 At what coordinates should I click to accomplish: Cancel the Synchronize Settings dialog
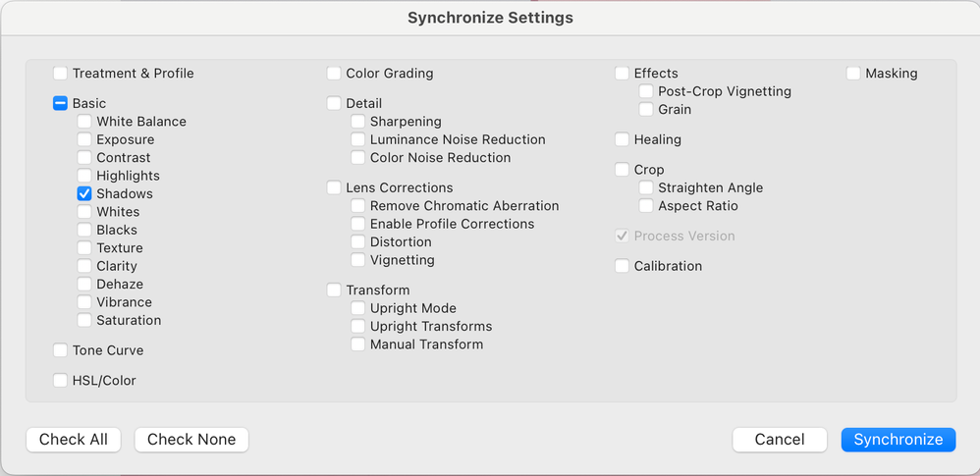[x=780, y=440]
